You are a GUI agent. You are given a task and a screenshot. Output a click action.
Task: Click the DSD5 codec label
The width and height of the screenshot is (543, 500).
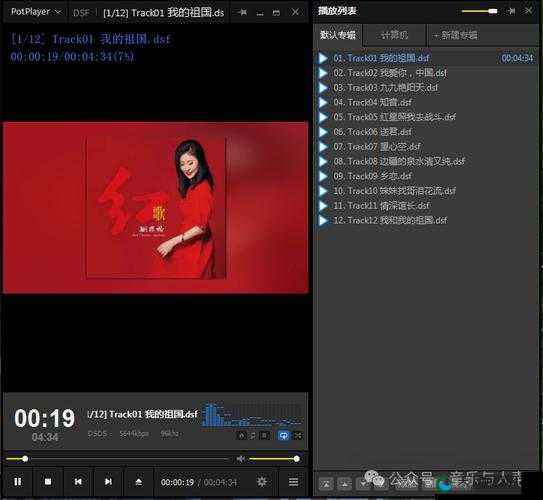(97, 434)
